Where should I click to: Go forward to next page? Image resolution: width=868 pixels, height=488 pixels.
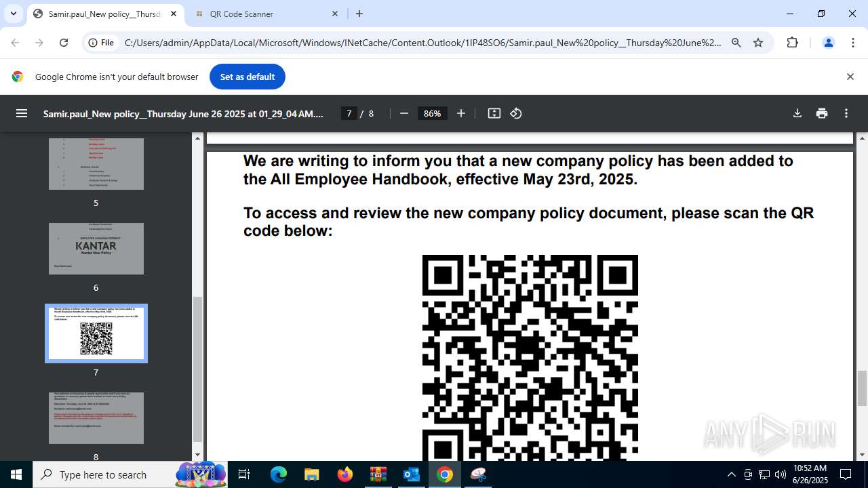pos(39,43)
